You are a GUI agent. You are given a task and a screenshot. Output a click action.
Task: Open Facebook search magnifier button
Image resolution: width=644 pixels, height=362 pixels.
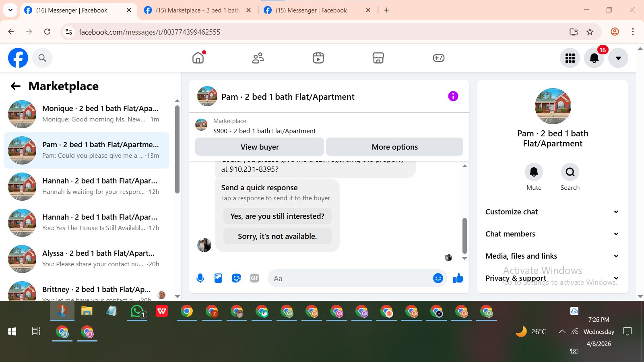tap(42, 58)
